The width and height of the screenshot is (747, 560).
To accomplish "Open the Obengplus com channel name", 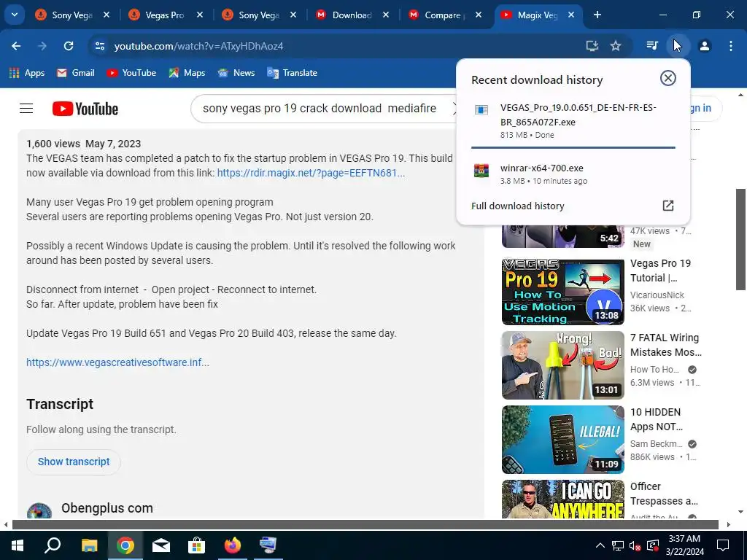I will (x=107, y=508).
